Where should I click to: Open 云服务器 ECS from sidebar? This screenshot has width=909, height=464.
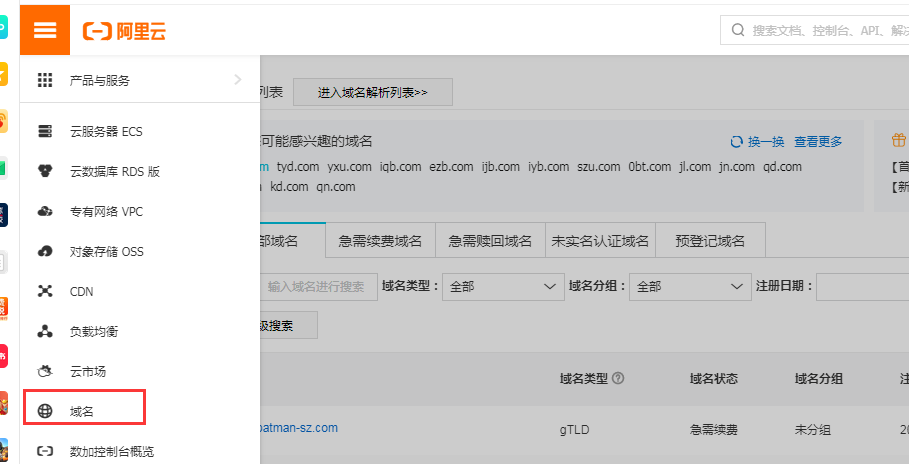(106, 131)
